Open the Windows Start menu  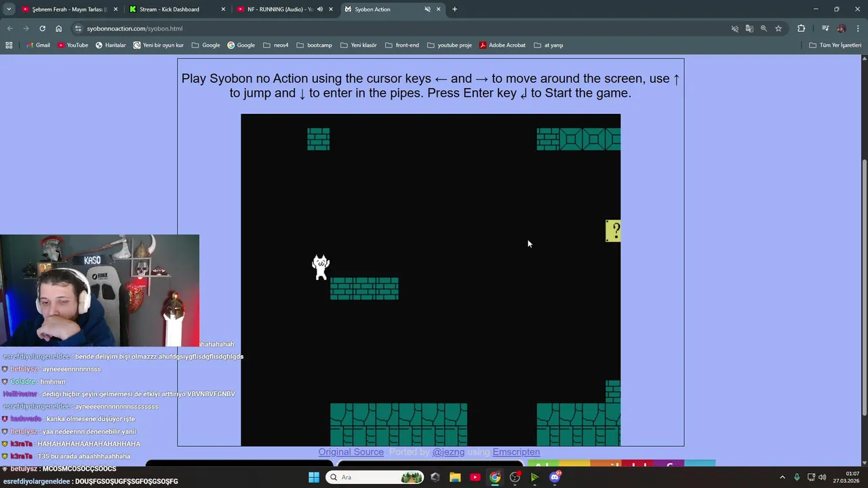coord(314,477)
